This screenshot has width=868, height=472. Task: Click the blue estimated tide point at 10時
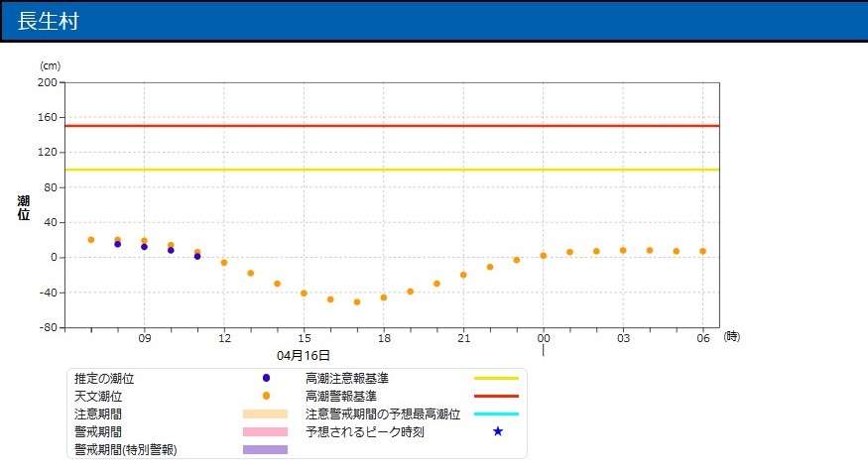click(x=171, y=251)
